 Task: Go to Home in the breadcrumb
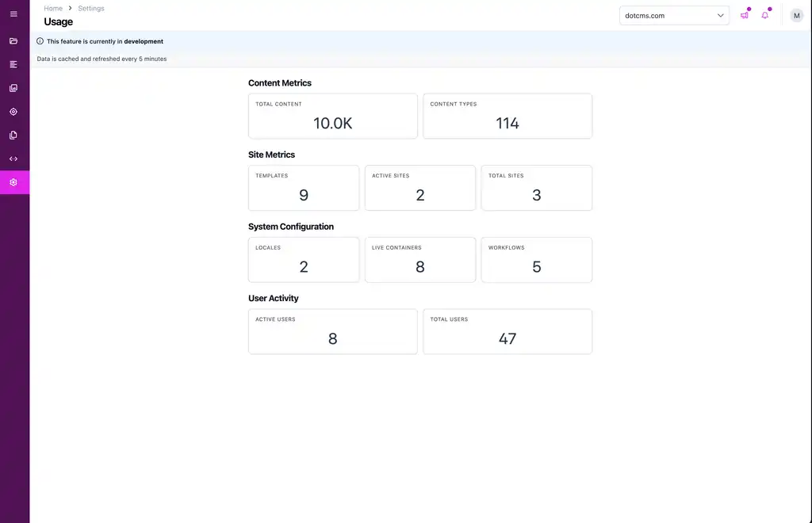(53, 8)
